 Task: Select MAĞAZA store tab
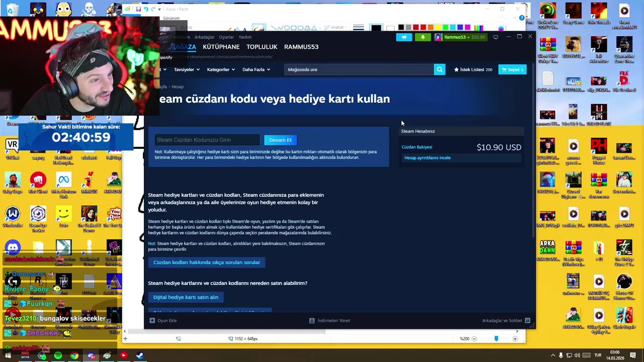tap(183, 47)
